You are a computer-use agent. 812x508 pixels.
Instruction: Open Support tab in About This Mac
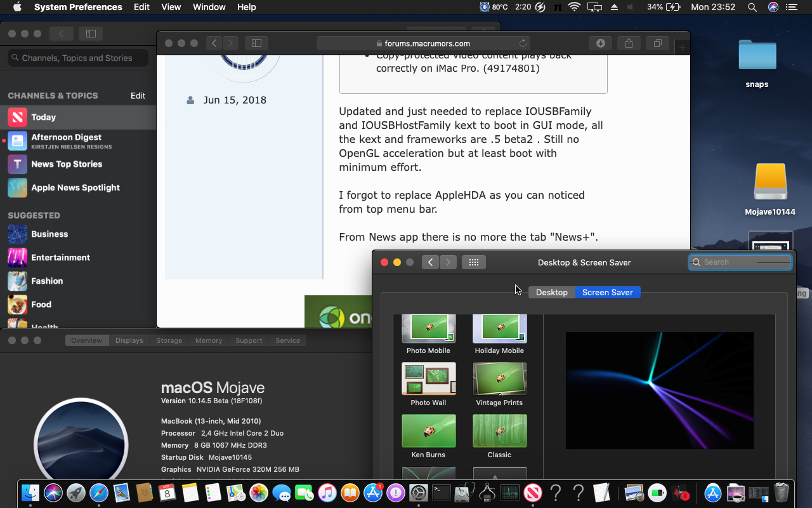tap(249, 340)
